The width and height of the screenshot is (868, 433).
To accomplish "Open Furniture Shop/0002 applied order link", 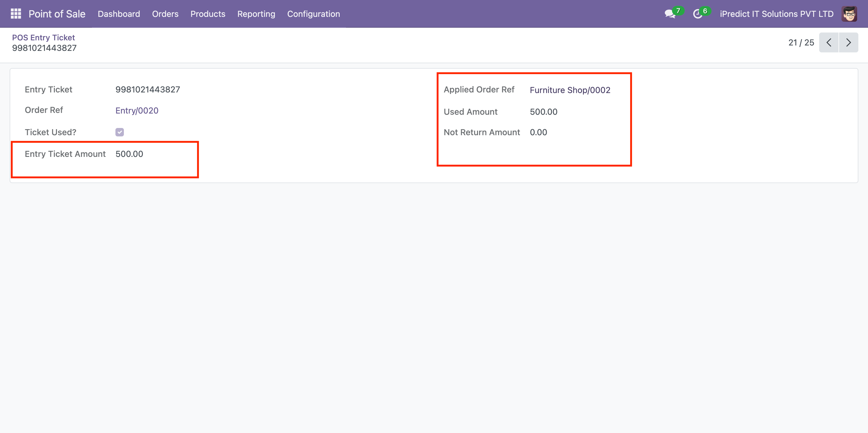I will click(570, 90).
